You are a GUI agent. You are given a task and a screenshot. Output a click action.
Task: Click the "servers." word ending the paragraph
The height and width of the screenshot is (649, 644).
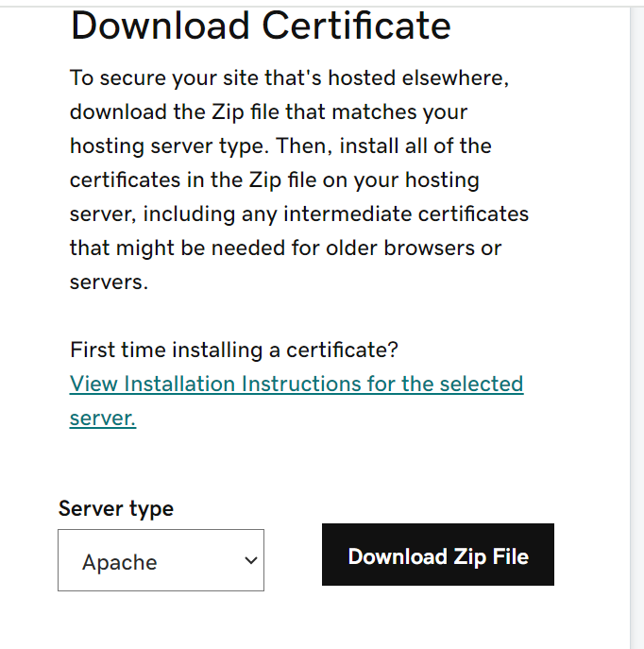click(x=110, y=282)
